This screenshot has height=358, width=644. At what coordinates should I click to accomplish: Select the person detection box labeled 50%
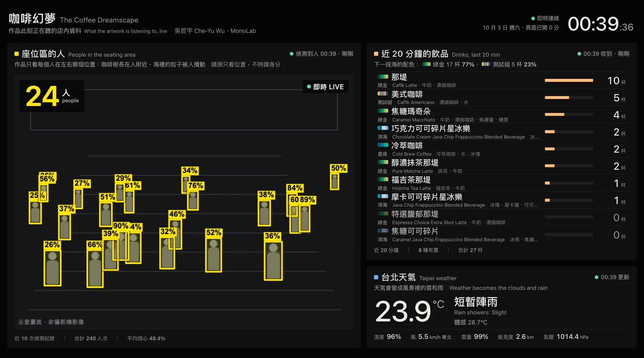point(334,182)
